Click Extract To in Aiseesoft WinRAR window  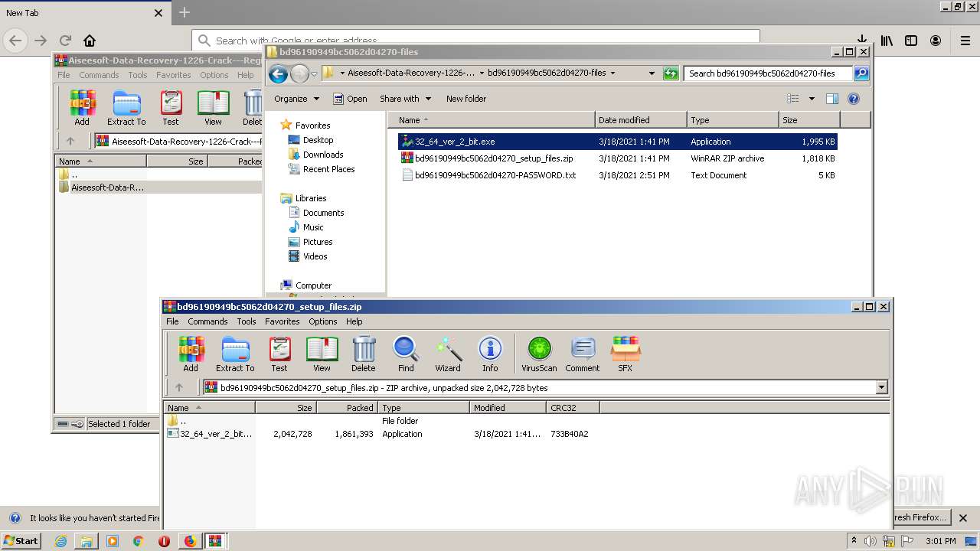pyautogui.click(x=126, y=108)
